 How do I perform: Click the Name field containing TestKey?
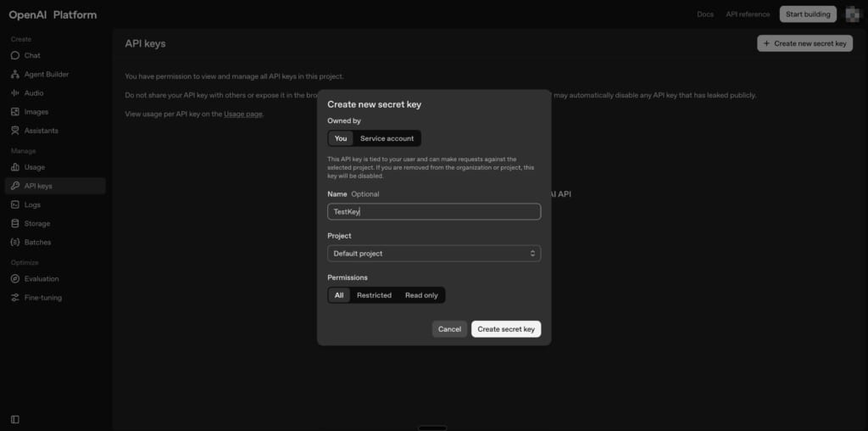pos(433,211)
